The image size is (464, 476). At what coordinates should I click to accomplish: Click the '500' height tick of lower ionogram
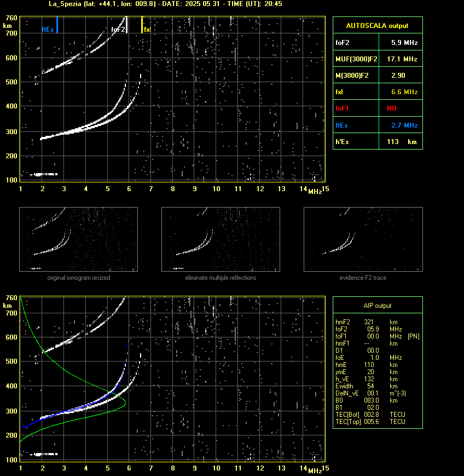11,362
